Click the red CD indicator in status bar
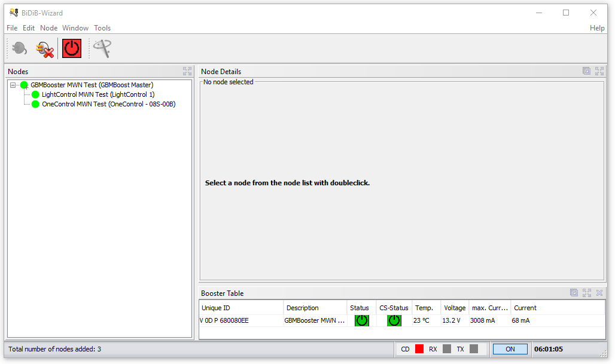This screenshot has height=364, width=615. 419,348
